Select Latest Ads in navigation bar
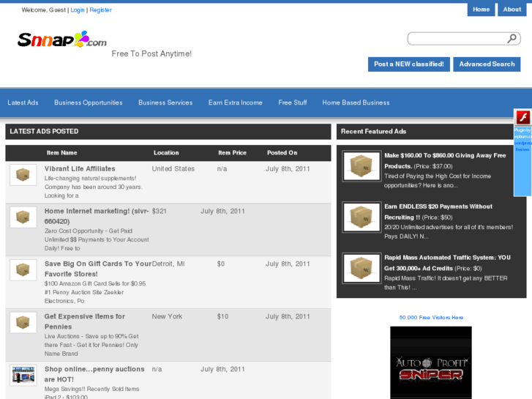This screenshot has height=399, width=532. click(x=23, y=102)
